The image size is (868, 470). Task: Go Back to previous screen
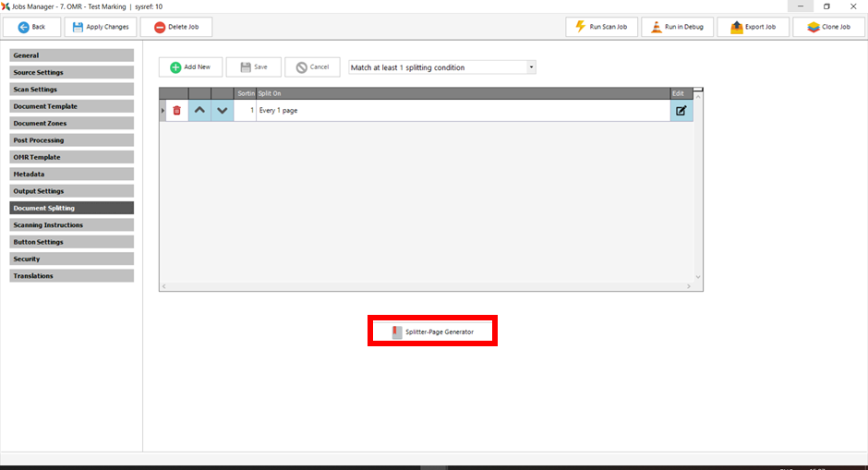31,27
